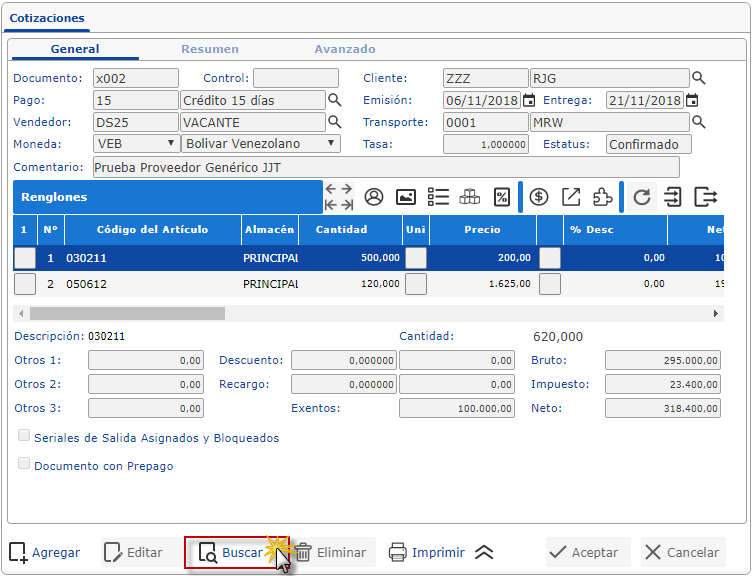Toggle Seriales de Salida Asignados y Bloqueados checkbox
The height and width of the screenshot is (576, 754).
pos(23,437)
